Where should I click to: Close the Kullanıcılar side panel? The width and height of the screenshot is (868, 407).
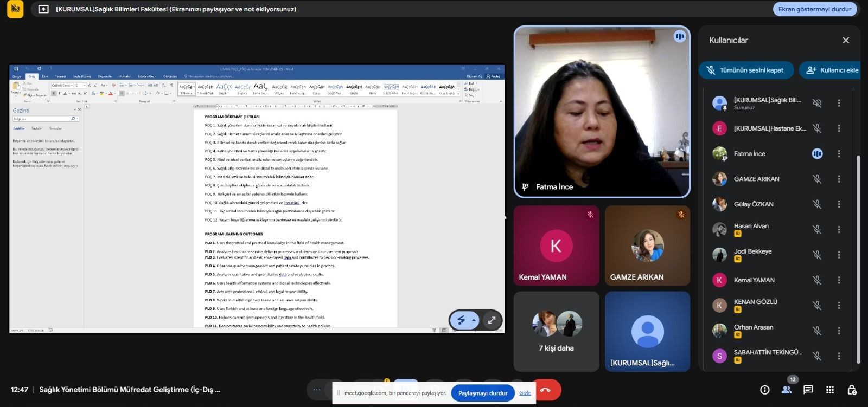point(845,41)
